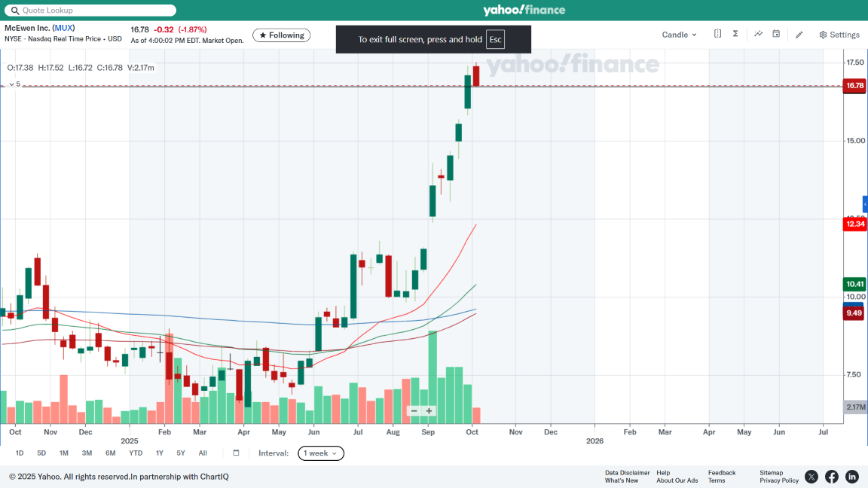This screenshot has width=868, height=488.
Task: Click the Esc key in fullscreen notice
Action: [x=495, y=39]
